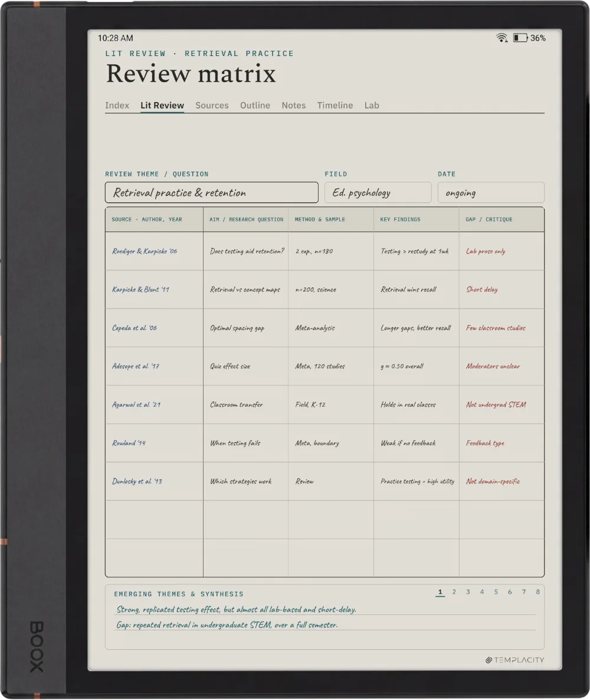
Task: Tap the Field box 'Ed. psychology'
Action: [x=378, y=192]
